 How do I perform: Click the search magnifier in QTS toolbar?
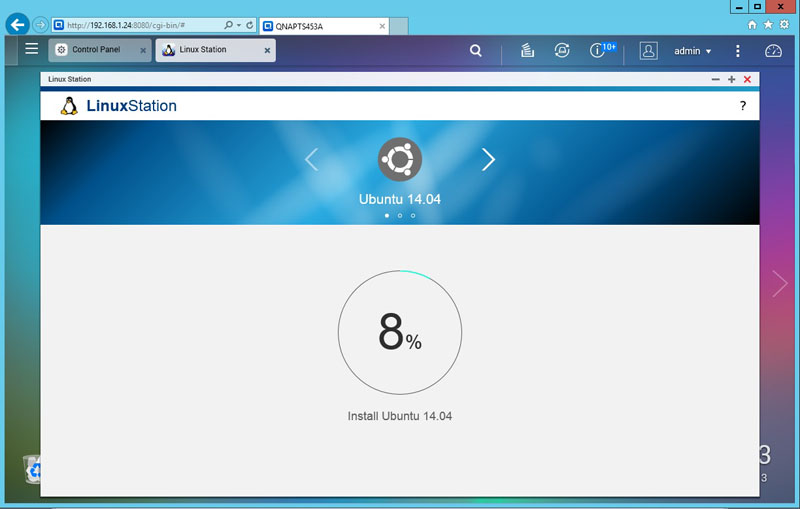click(x=476, y=50)
